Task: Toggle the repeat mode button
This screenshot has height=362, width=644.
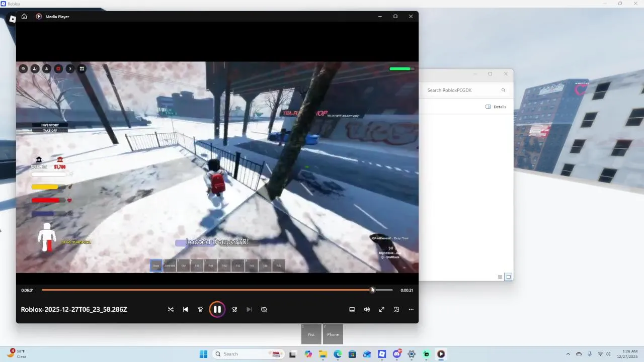Action: tap(264, 309)
